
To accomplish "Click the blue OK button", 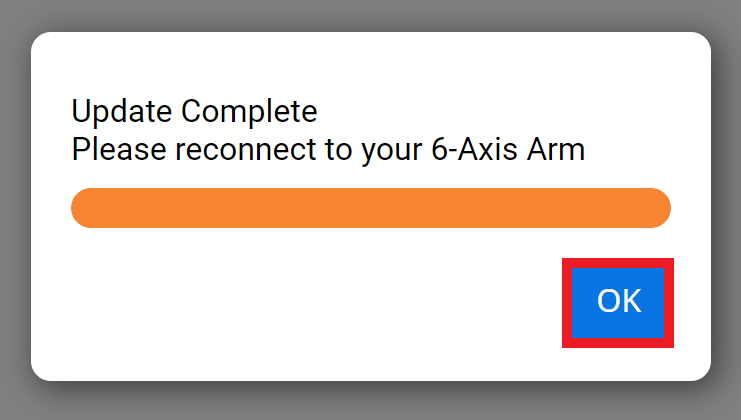I will [618, 302].
